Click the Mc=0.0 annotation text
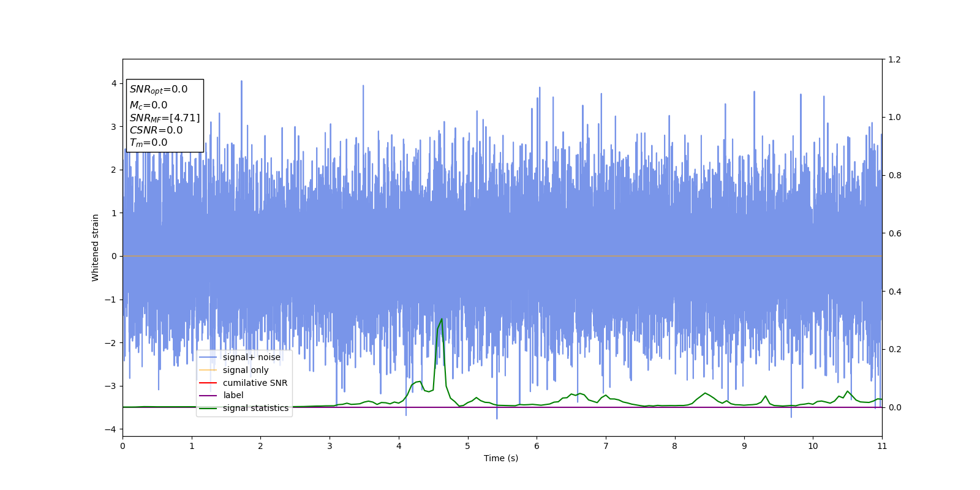The height and width of the screenshot is (490, 980). pos(148,105)
